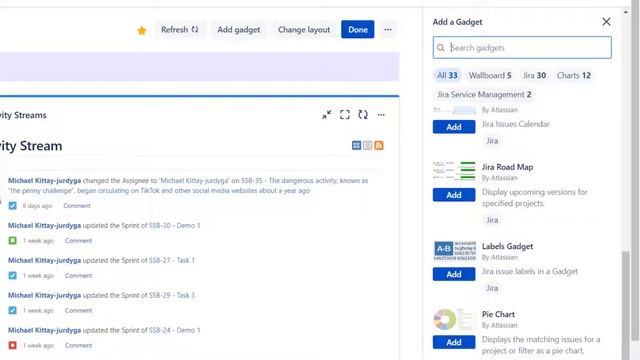Click the task icon beside 6 days ago
This screenshot has width=640, height=360.
click(13, 206)
